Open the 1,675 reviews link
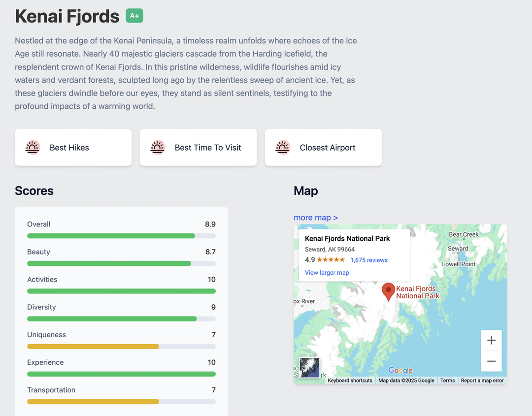 (x=369, y=260)
